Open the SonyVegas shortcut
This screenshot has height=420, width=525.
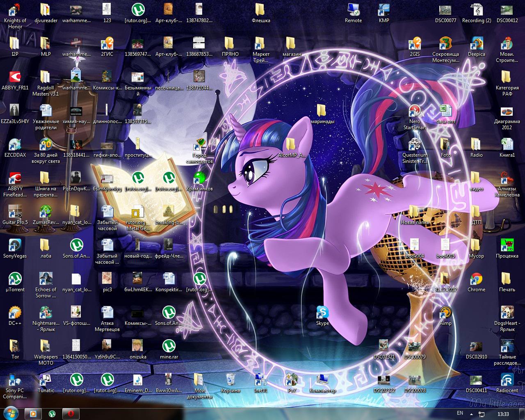15,249
